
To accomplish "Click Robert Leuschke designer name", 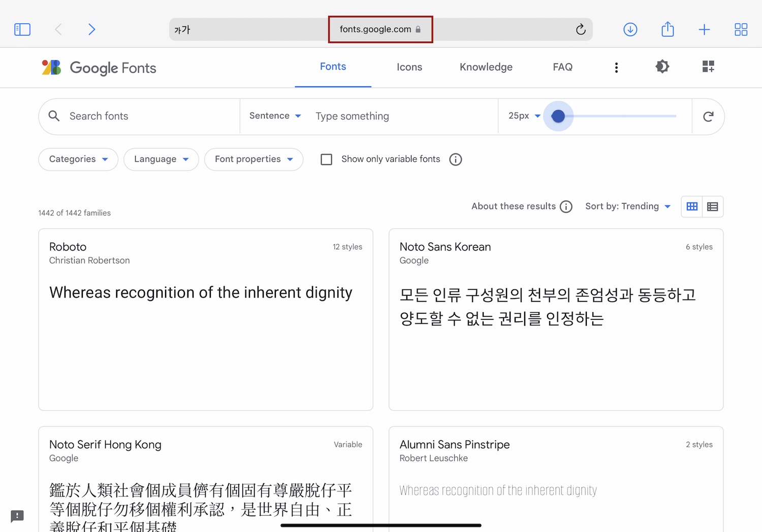I will [433, 458].
